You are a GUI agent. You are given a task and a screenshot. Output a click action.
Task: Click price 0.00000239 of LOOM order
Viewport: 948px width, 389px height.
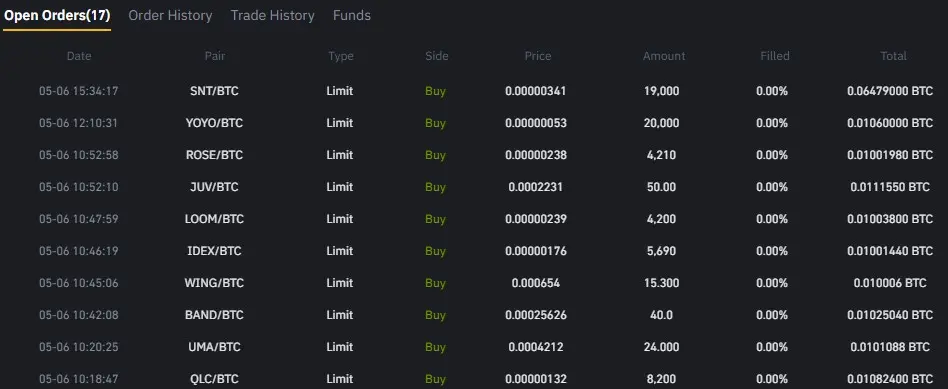[x=536, y=219]
